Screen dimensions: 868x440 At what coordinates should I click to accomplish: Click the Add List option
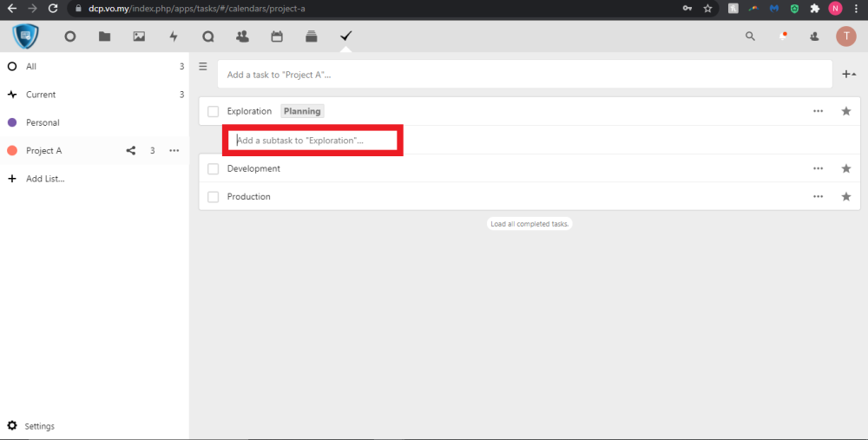pos(45,179)
